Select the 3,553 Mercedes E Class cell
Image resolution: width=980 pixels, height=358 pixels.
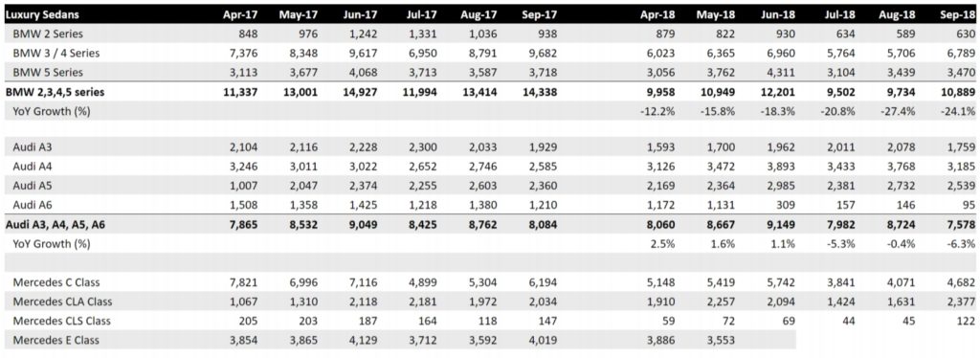721,340
